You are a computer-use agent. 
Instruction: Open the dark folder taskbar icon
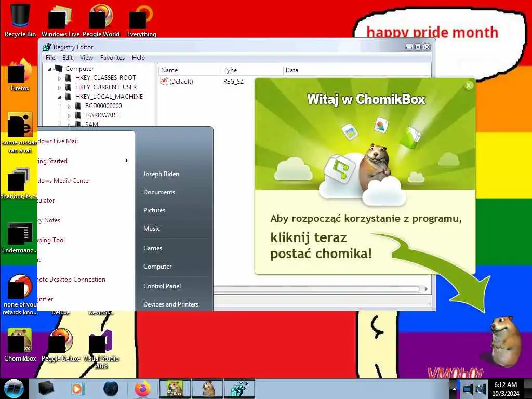point(46,389)
